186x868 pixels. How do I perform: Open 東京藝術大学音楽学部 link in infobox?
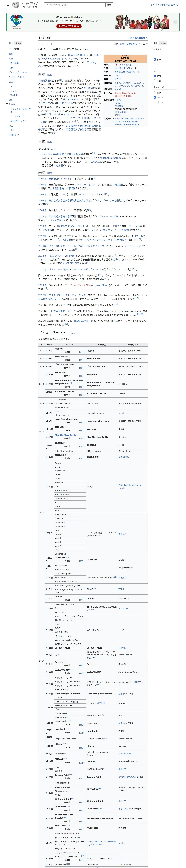125,72
